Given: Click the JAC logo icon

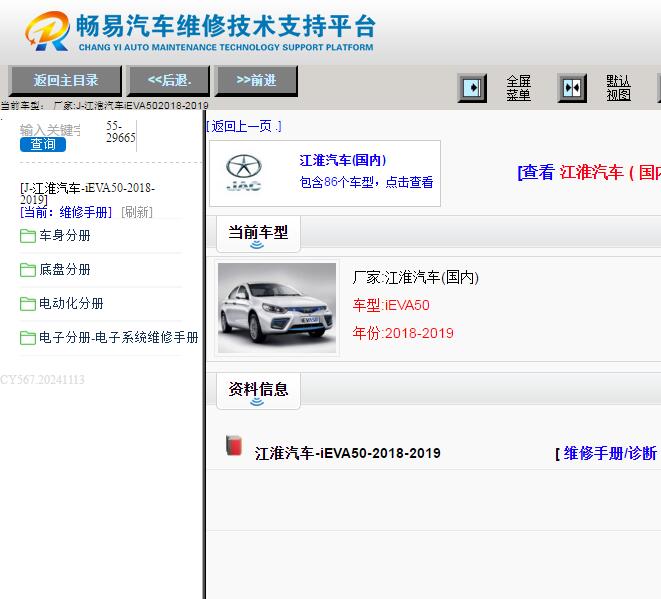Looking at the screenshot, I should pos(244,172).
